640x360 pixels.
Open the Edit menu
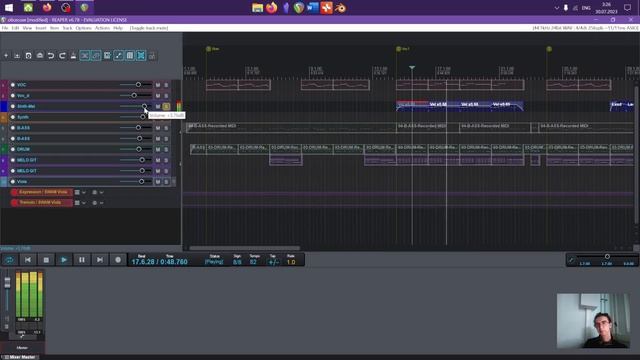tap(16, 28)
